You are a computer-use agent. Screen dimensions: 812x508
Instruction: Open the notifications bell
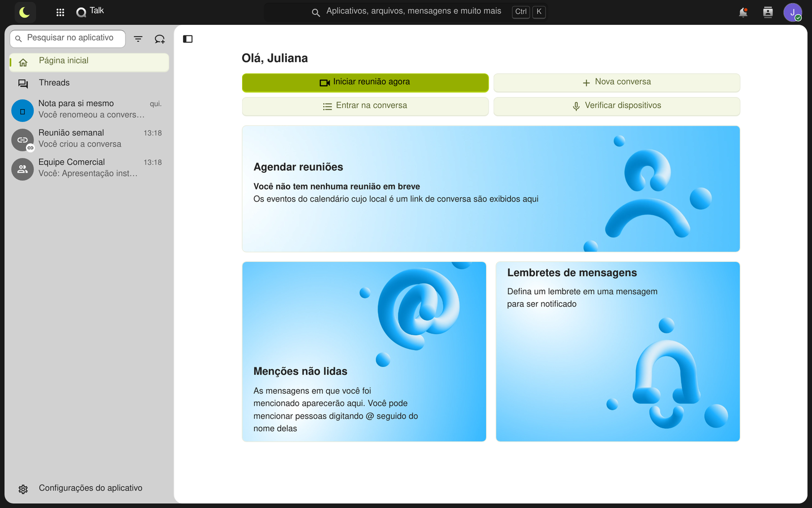pyautogui.click(x=743, y=12)
